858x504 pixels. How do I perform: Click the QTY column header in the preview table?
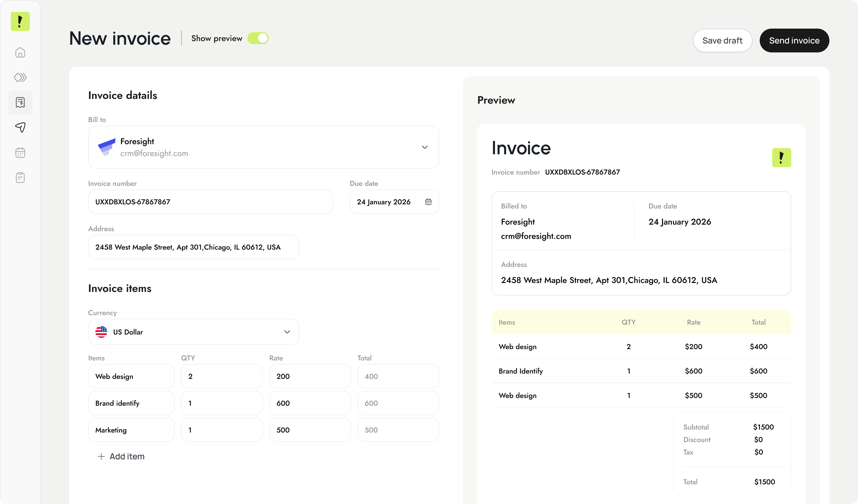point(629,322)
